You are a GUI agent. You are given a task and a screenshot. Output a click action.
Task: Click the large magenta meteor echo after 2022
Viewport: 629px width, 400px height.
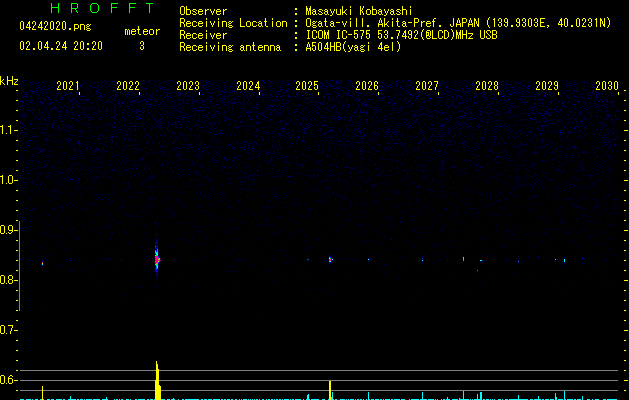[157, 260]
